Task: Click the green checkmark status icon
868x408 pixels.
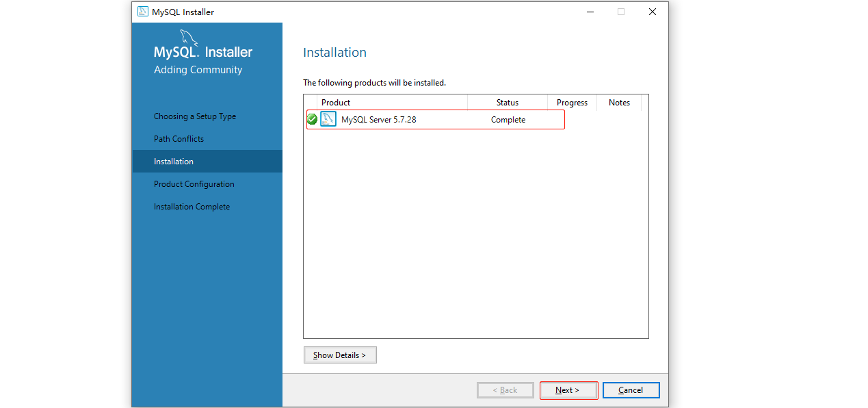Action: pyautogui.click(x=312, y=119)
